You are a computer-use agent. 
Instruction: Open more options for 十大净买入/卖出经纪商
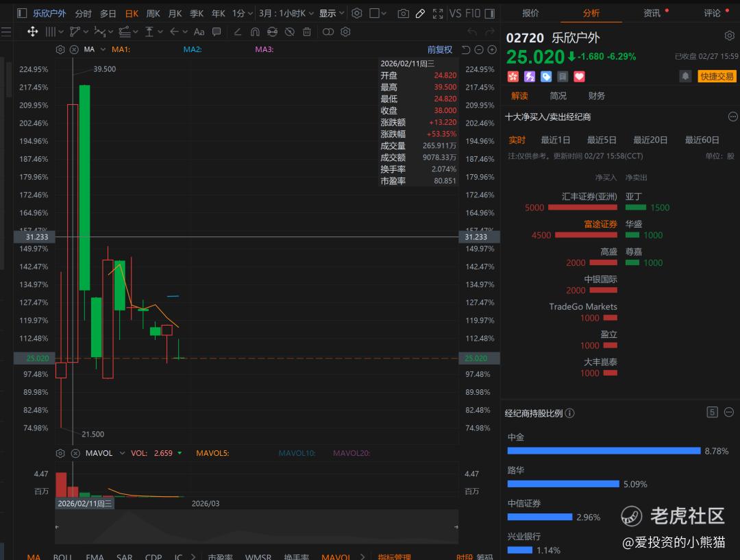732,117
